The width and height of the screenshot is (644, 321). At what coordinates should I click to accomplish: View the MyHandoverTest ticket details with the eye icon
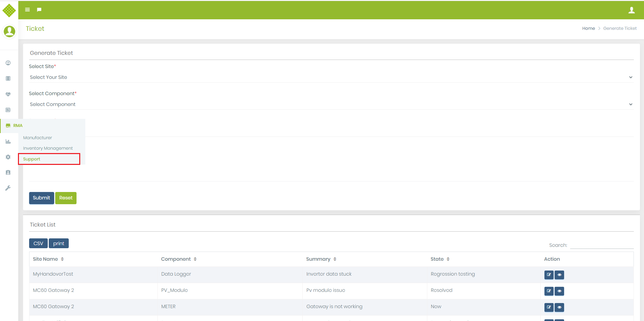559,275
